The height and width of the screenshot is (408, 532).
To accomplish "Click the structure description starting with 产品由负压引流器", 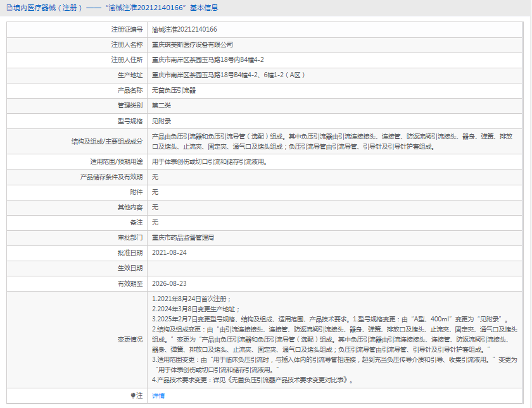I will pyautogui.click(x=332, y=142).
